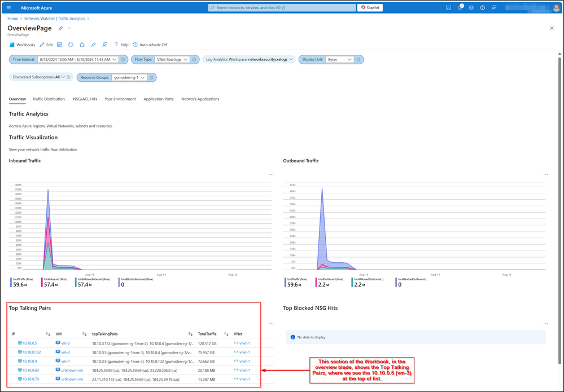This screenshot has width=564, height=392.
Task: Click info icon beside Resource Groups
Action: pyautogui.click(x=151, y=77)
